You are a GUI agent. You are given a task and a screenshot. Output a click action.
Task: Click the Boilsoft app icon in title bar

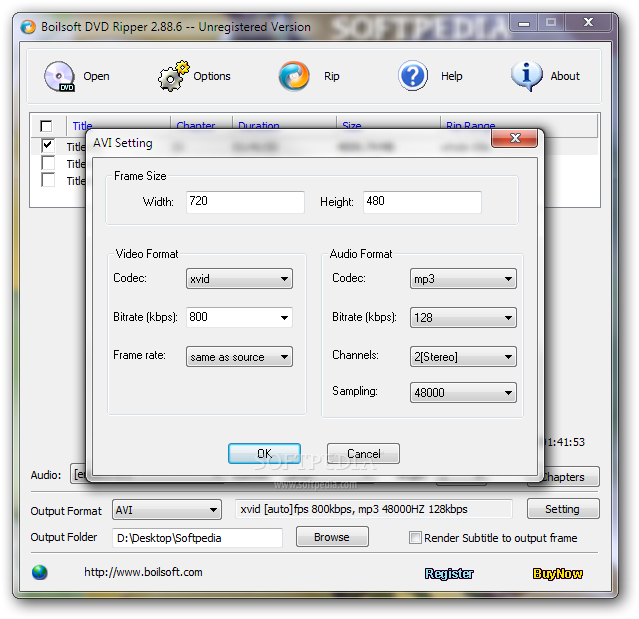coord(28,27)
